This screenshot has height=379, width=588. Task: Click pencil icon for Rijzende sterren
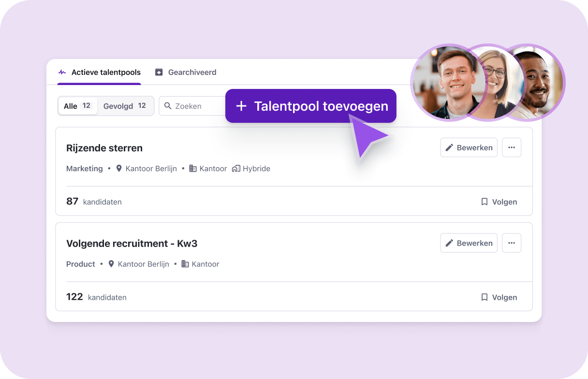[449, 147]
